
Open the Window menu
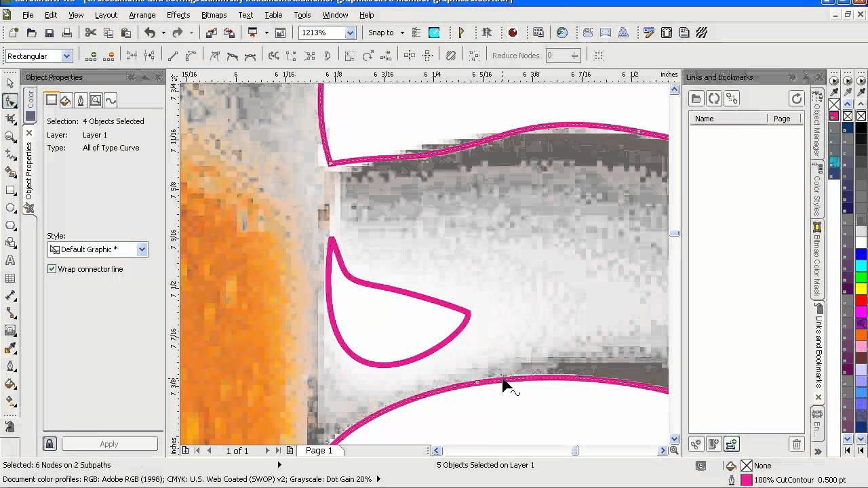(335, 15)
